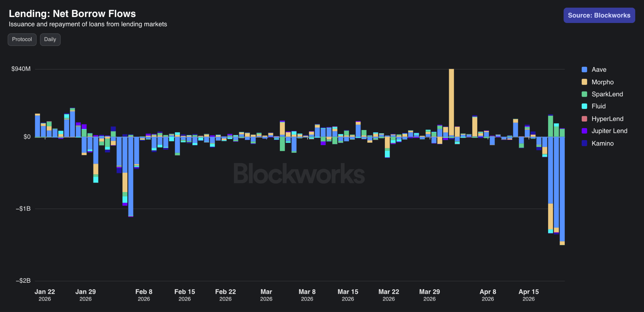Toggle Aave series via legend label
Image resolution: width=644 pixels, height=312 pixels.
pos(599,70)
